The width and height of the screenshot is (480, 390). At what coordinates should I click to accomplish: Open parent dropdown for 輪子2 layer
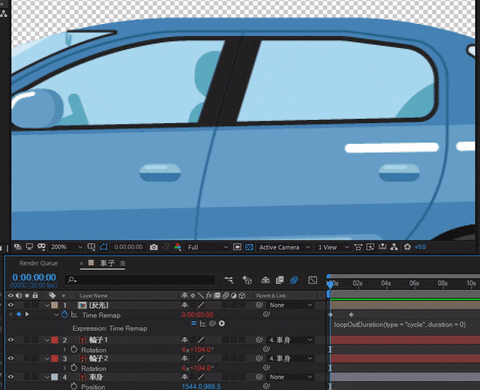point(291,358)
